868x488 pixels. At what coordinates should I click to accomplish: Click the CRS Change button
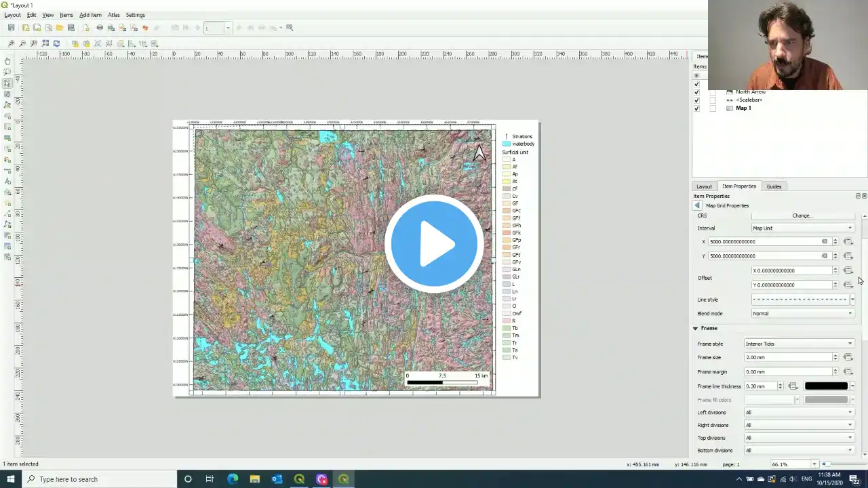click(x=802, y=216)
